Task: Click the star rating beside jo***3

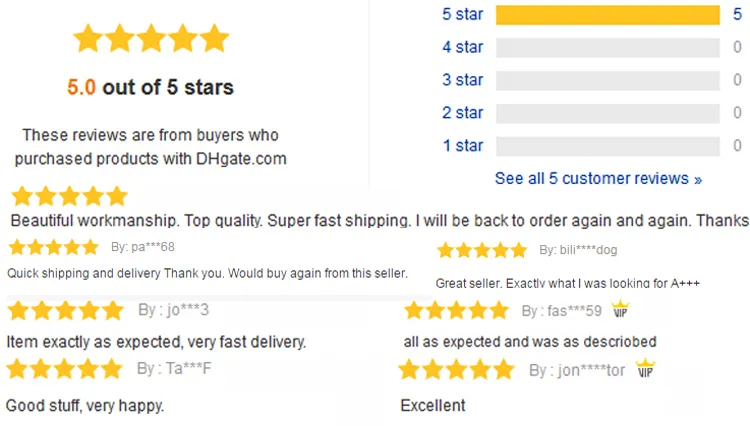Action: pos(66,310)
